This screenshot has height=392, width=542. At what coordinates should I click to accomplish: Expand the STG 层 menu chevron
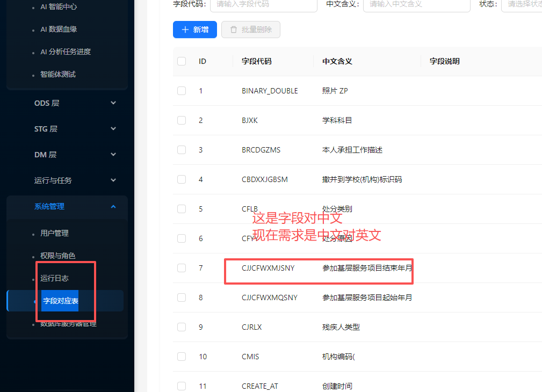[113, 129]
